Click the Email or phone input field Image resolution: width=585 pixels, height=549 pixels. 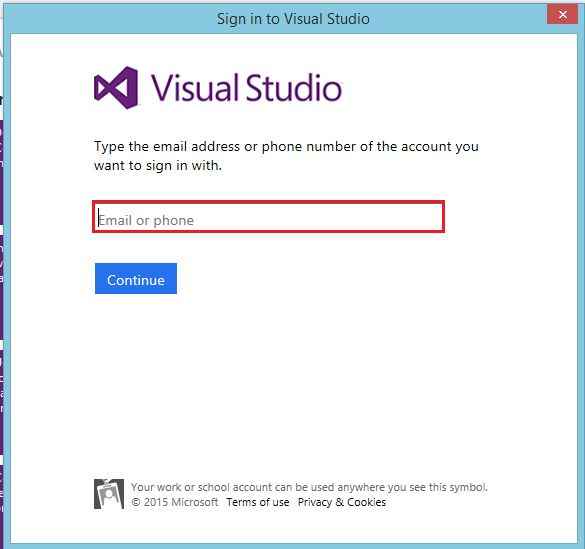click(268, 217)
